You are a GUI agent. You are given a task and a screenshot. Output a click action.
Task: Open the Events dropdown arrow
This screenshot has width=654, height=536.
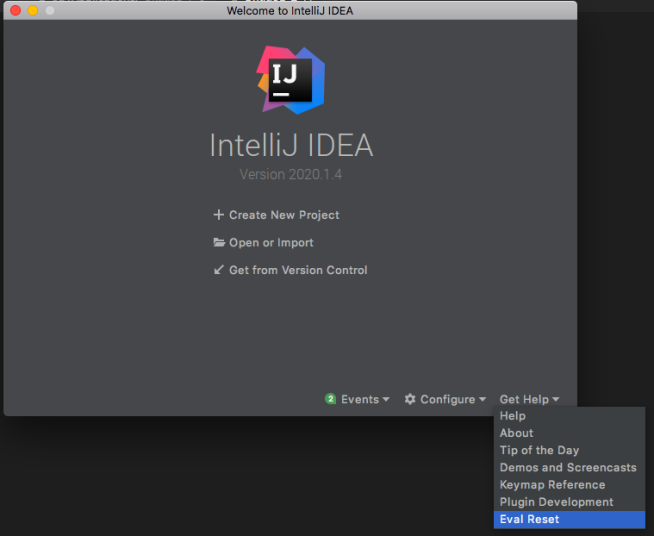[386, 400]
